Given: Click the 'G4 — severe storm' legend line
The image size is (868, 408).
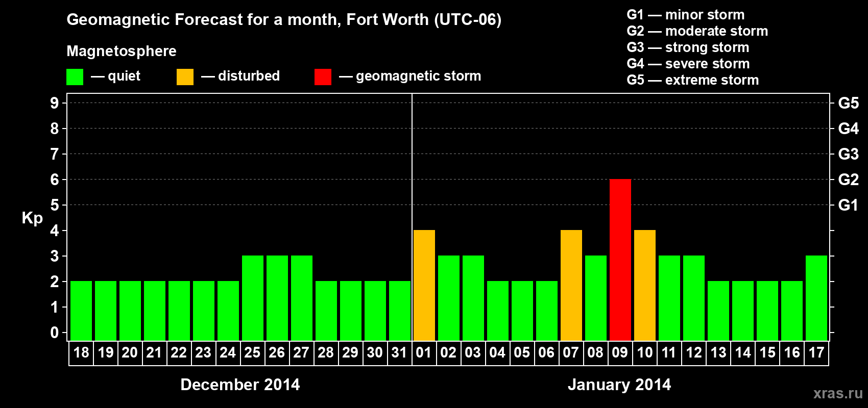Looking at the screenshot, I should click(x=688, y=64).
